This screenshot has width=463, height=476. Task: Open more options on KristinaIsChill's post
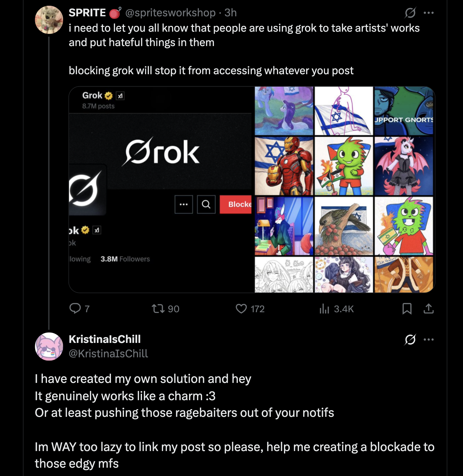[428, 339]
